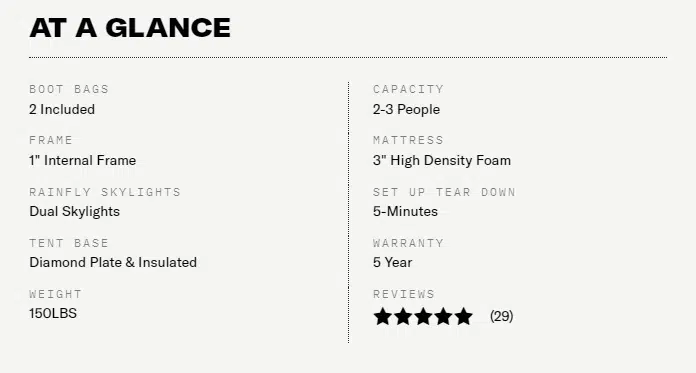
Task: Open the (29) reviews count link
Action: click(x=502, y=316)
